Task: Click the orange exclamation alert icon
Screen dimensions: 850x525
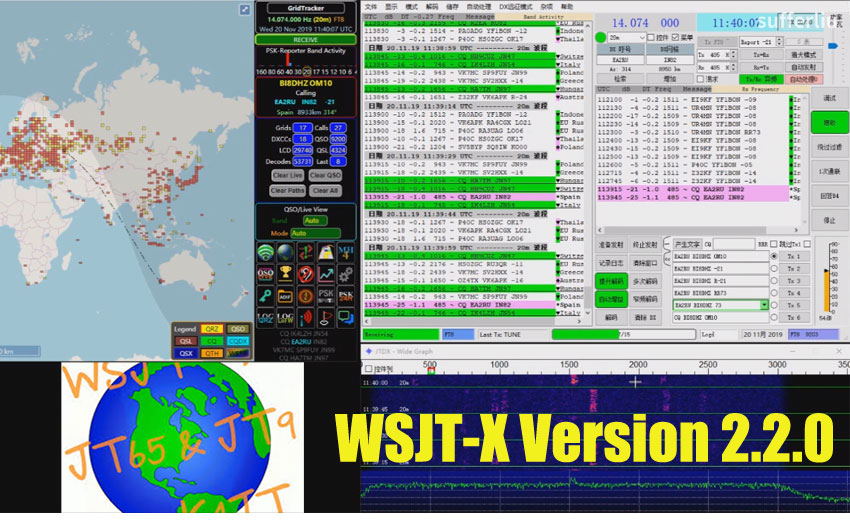Action: tap(306, 296)
